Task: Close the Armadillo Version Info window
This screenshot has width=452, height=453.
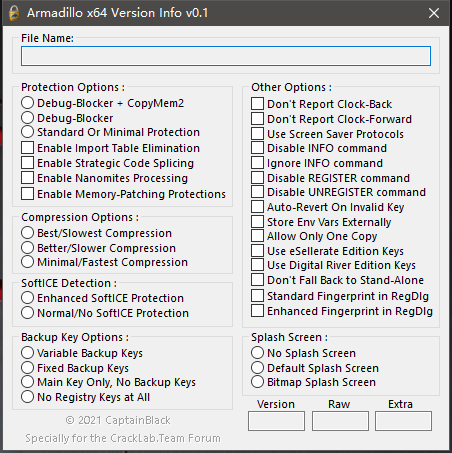Action: tap(434, 13)
